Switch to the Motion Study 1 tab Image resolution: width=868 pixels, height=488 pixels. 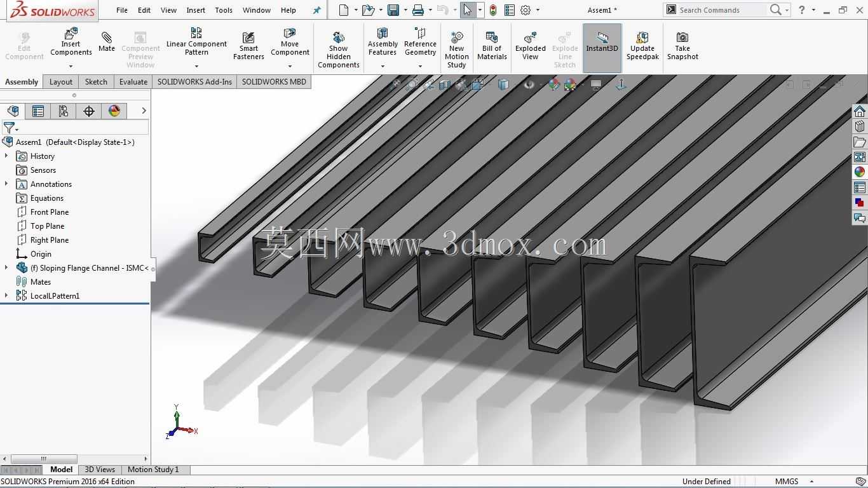click(153, 470)
